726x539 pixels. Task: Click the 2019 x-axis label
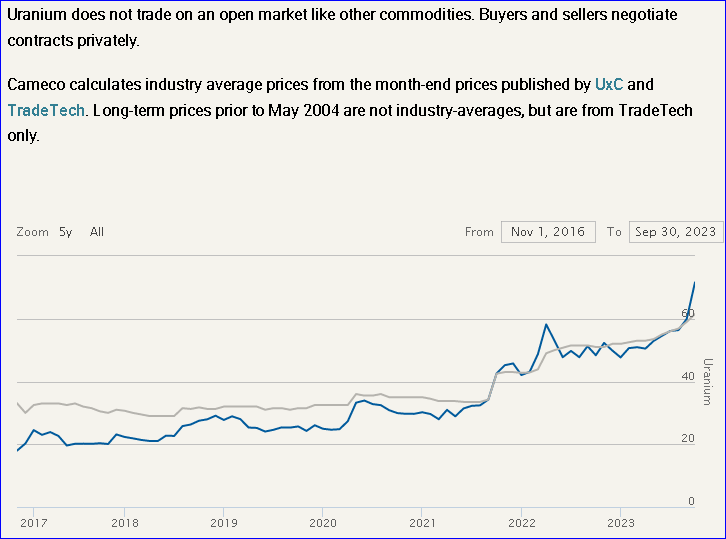(x=224, y=522)
